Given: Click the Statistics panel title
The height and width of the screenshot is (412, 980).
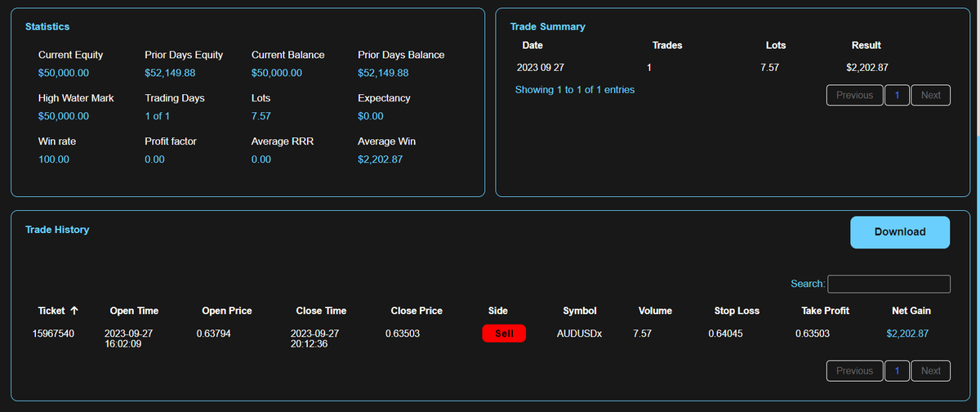Looking at the screenshot, I should click(x=47, y=26).
